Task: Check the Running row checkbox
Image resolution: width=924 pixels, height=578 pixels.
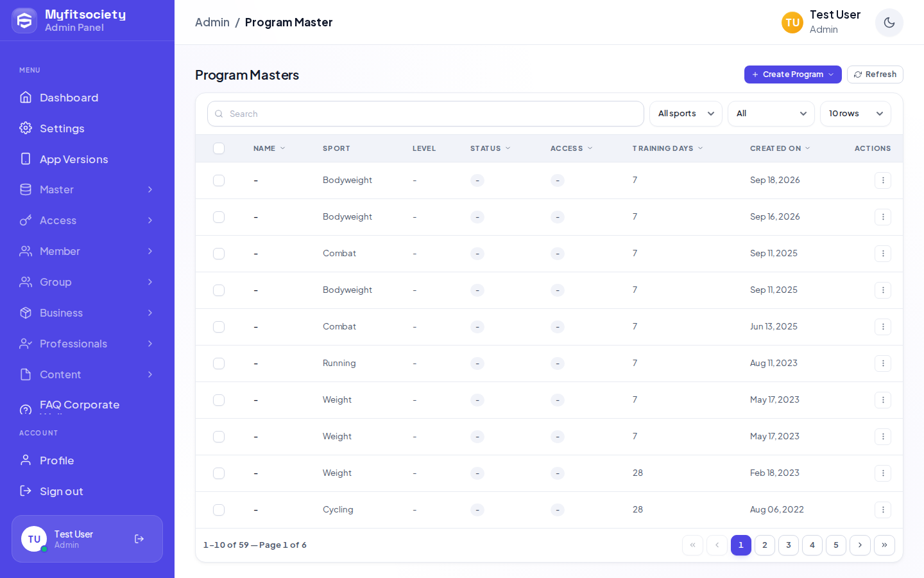Action: coord(219,363)
